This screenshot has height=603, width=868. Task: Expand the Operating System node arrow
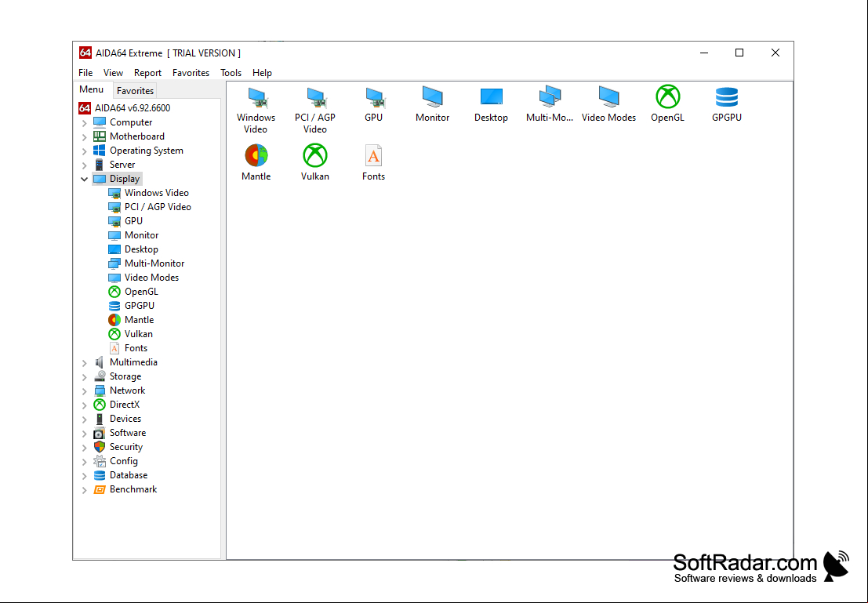pyautogui.click(x=84, y=151)
